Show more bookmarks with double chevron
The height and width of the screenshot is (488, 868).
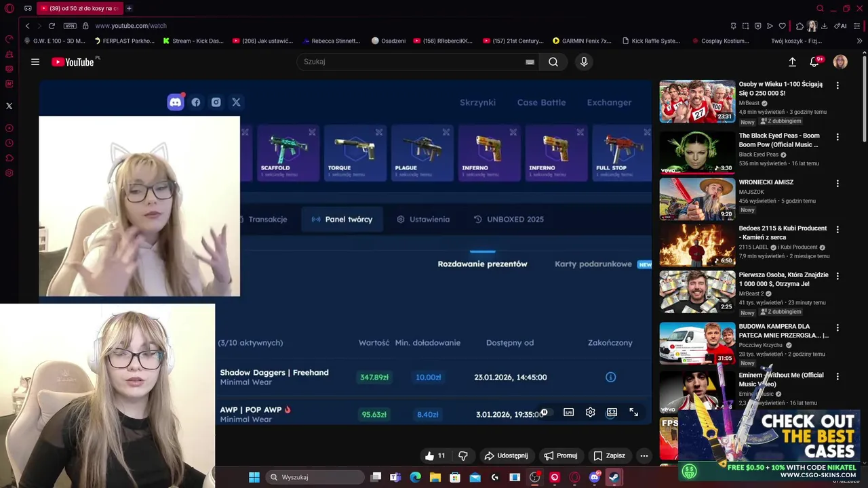860,41
